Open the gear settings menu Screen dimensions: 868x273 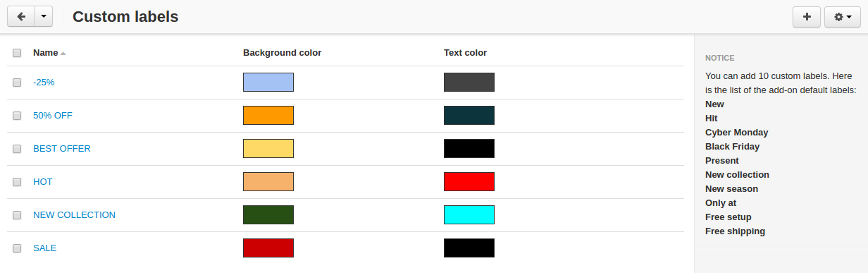pyautogui.click(x=843, y=17)
